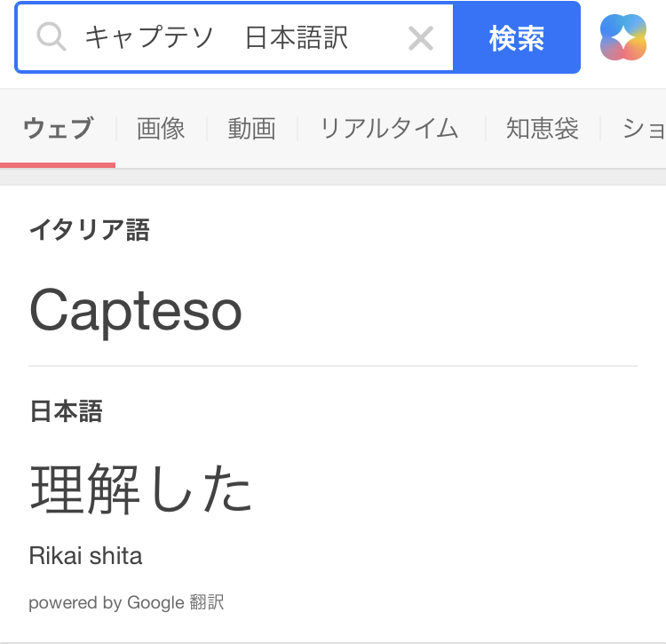
Task: Open the 動画 tab
Action: (251, 129)
